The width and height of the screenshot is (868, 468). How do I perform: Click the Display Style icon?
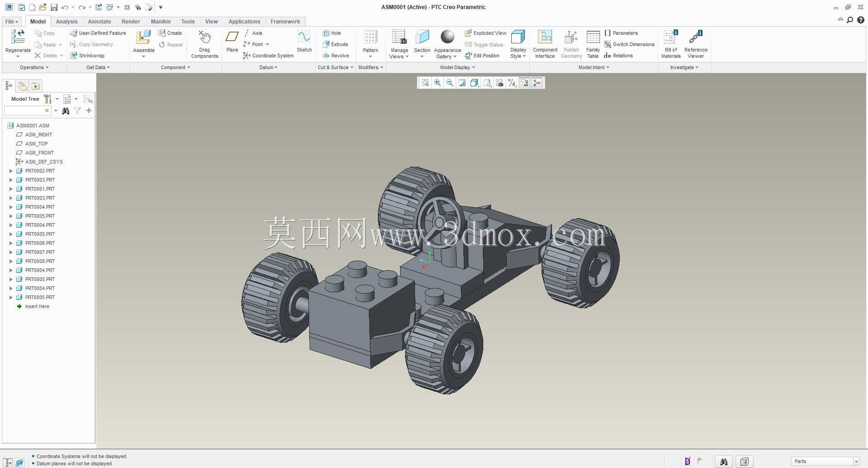coord(518,37)
